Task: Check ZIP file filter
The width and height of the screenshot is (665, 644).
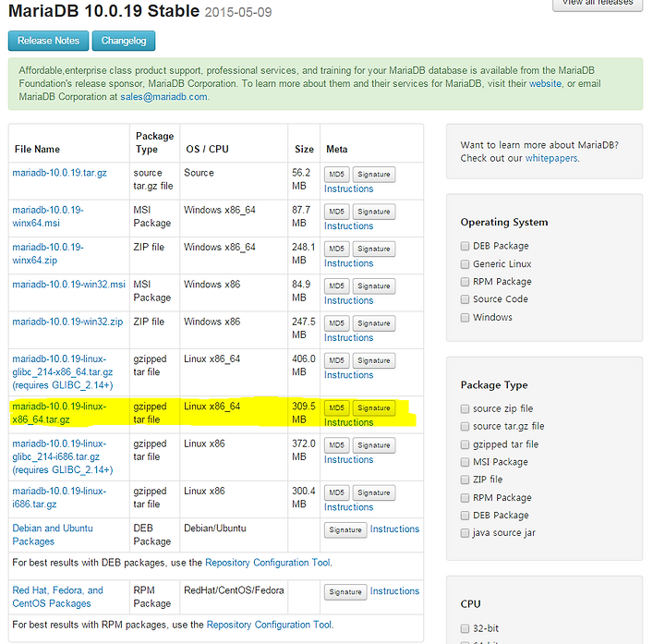Action: 465,480
